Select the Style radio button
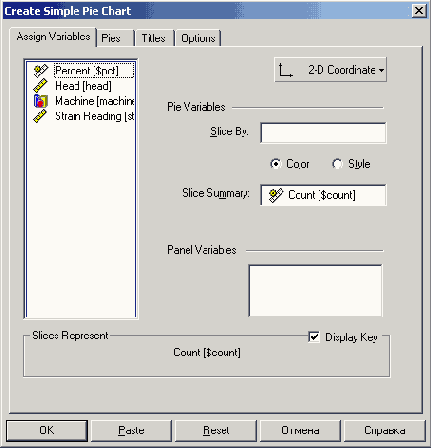 [337, 164]
